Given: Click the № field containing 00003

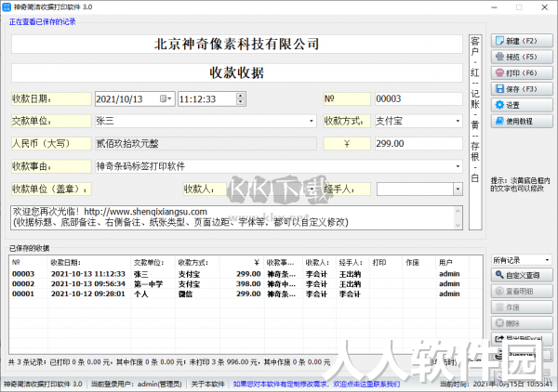Looking at the screenshot, I should (418, 98).
